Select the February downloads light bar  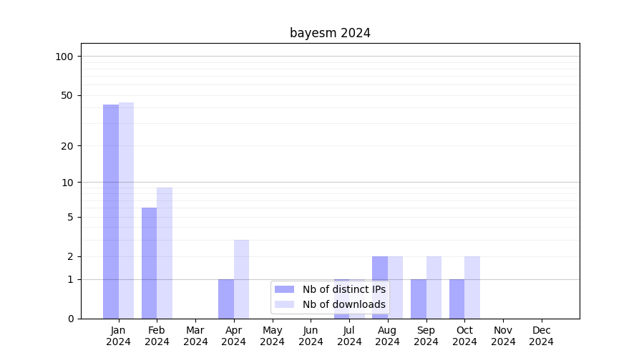tap(165, 253)
